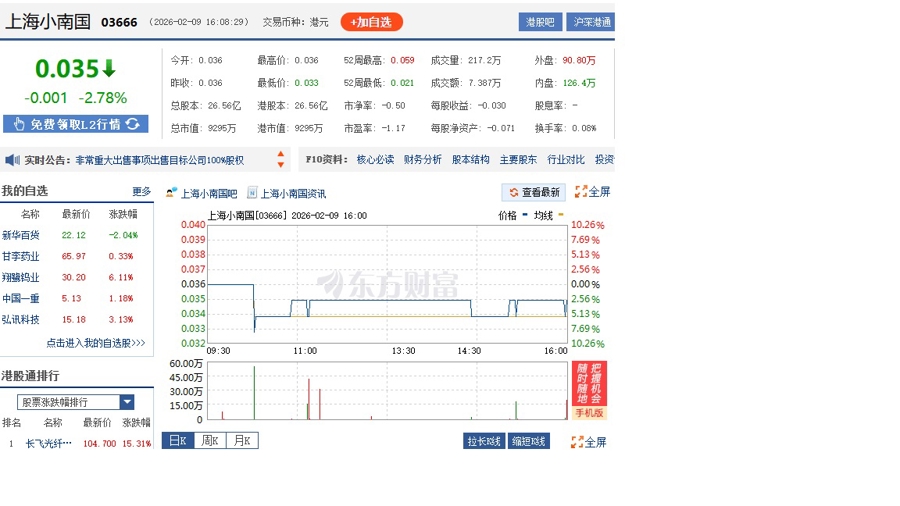The image size is (900, 506).
Task: Click the bottom 全屏 fullscreen icon below chart
Action: click(x=577, y=441)
